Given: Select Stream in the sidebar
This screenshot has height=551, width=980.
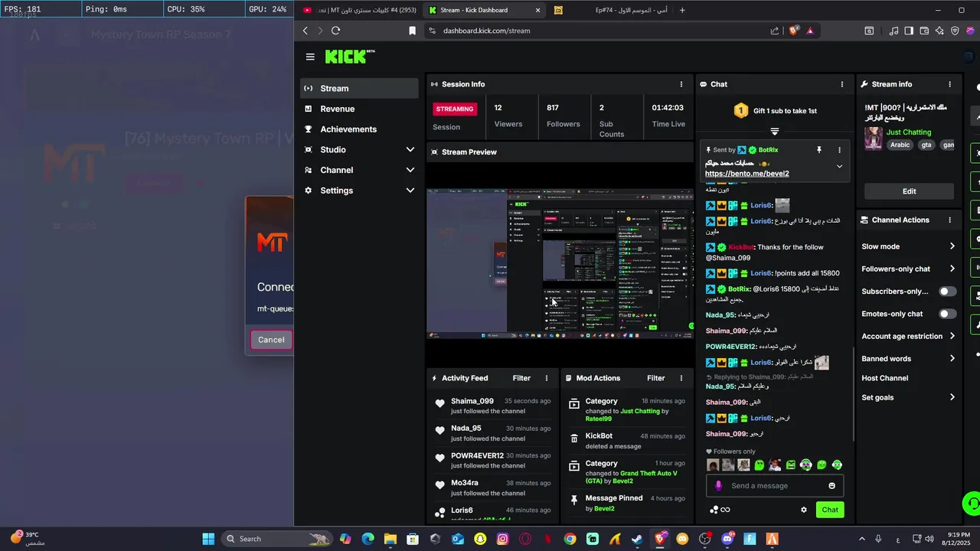Looking at the screenshot, I should pos(359,88).
